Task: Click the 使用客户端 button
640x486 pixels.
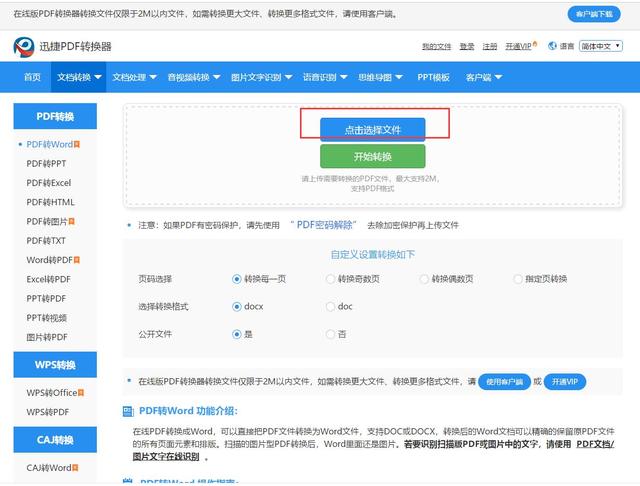Action: 504,382
